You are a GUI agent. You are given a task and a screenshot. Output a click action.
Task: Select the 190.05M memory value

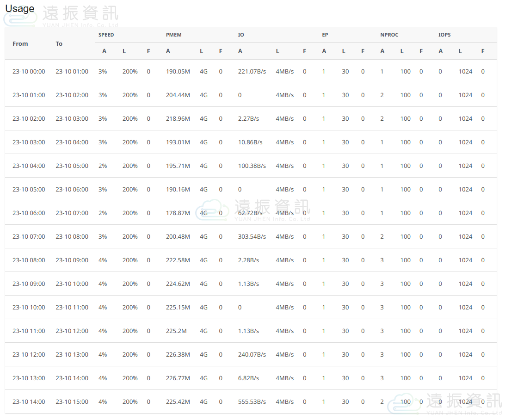pyautogui.click(x=178, y=71)
